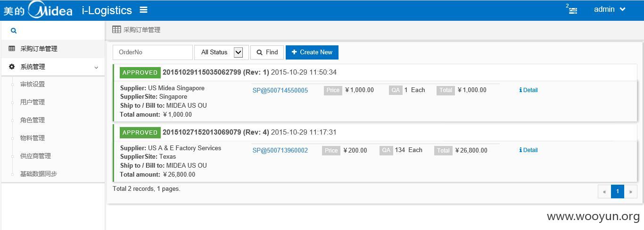This screenshot has width=644, height=230.
Task: Open the notifications task list icon
Action: [573, 10]
